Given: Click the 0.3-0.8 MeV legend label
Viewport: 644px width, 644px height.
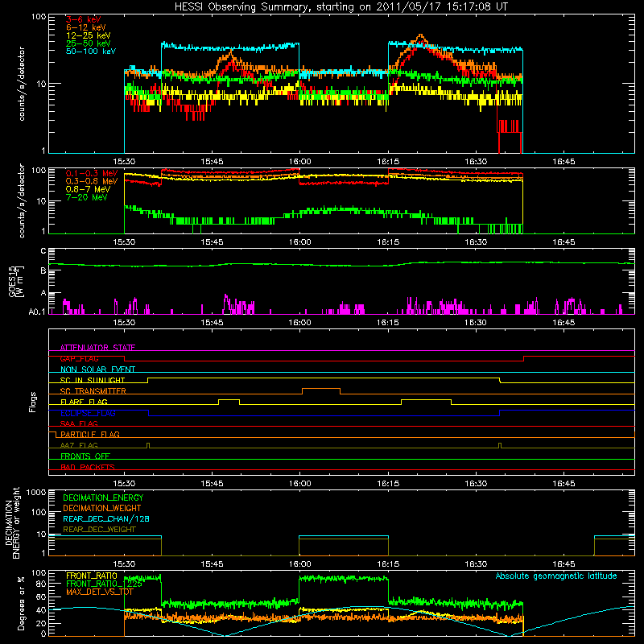Looking at the screenshot, I should tap(92, 181).
